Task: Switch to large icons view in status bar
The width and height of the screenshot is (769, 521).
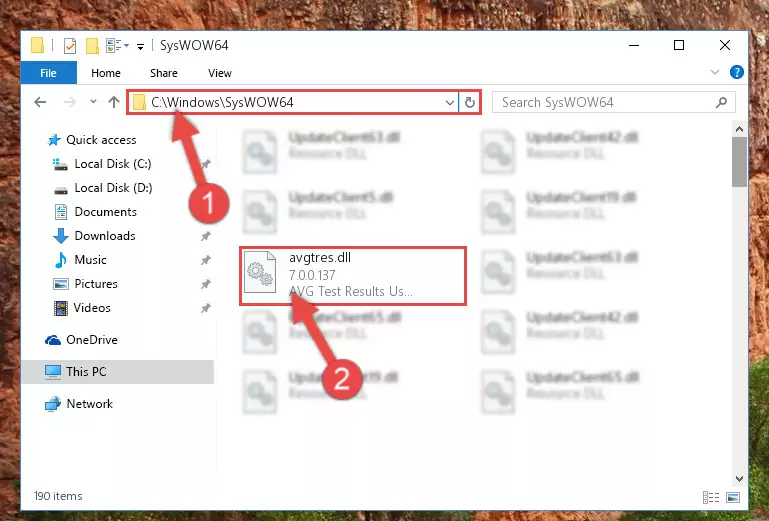Action: click(733, 497)
